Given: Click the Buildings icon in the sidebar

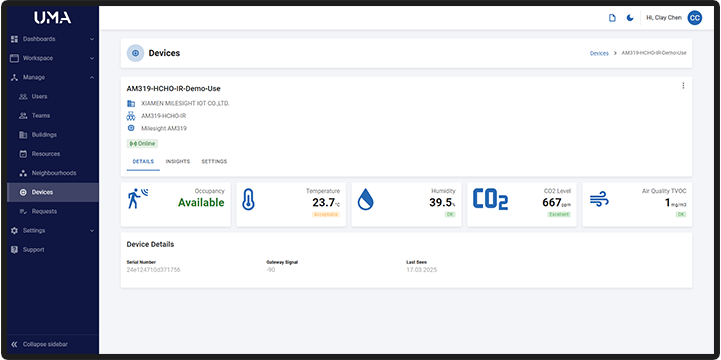Looking at the screenshot, I should pos(23,135).
